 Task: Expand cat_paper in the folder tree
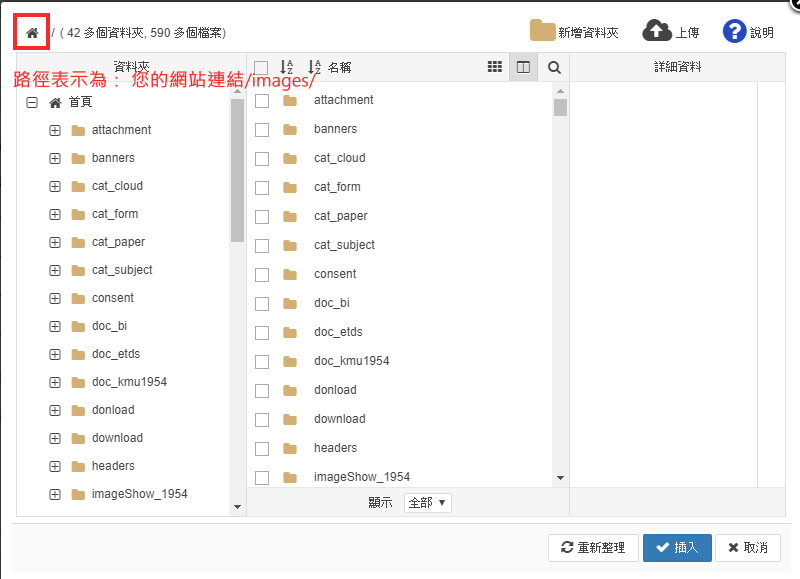pos(55,243)
